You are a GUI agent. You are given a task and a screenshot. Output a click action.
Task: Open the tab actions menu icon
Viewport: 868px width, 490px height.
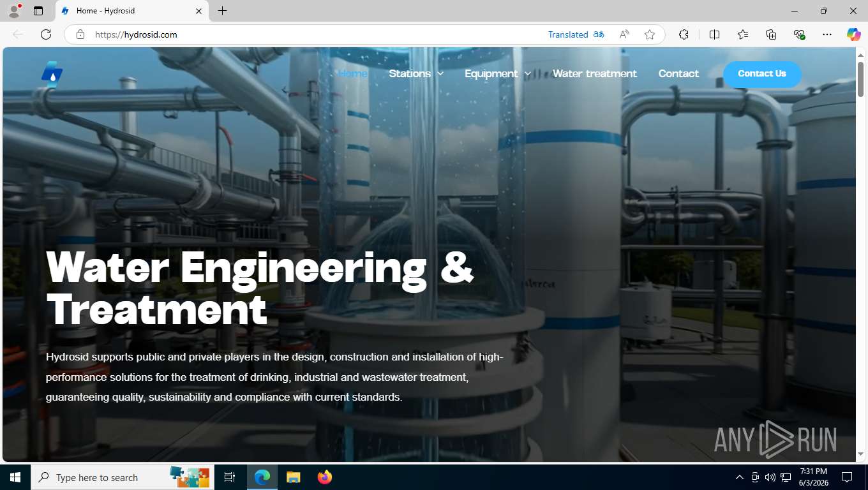point(38,11)
